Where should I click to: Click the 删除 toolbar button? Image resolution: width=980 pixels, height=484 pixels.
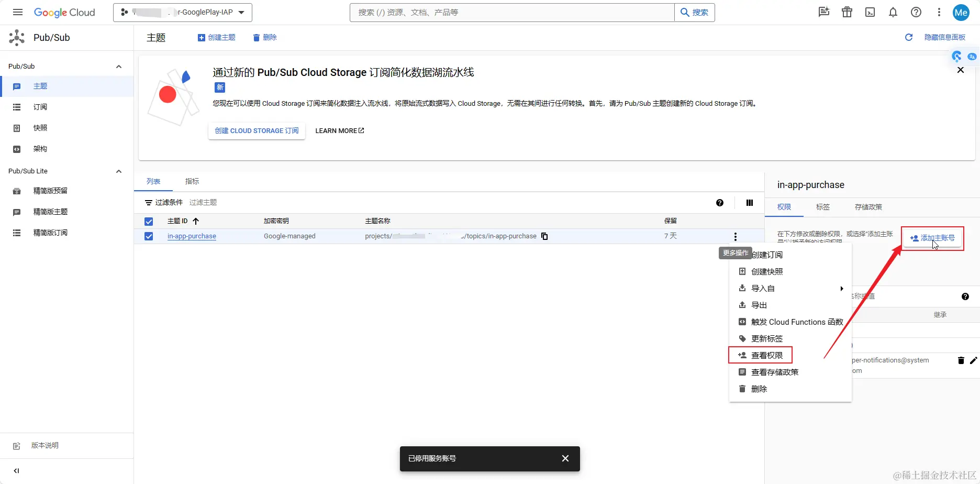coord(264,37)
